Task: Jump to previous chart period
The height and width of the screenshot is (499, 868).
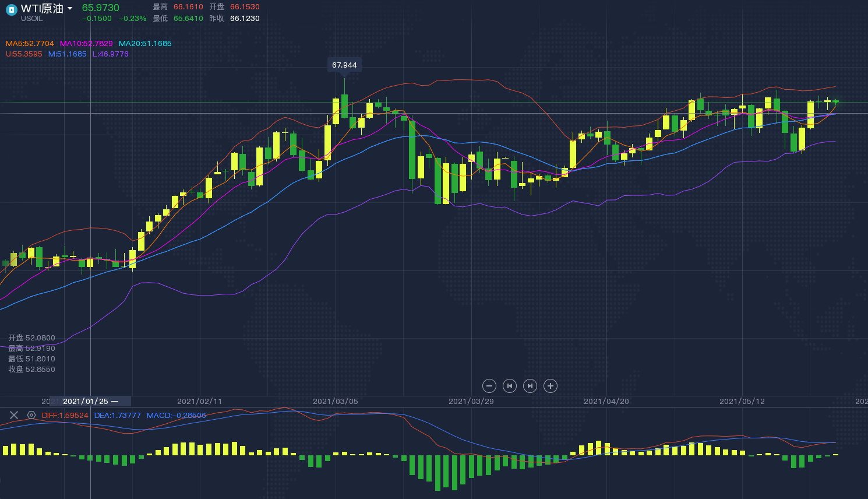Action: (x=510, y=386)
